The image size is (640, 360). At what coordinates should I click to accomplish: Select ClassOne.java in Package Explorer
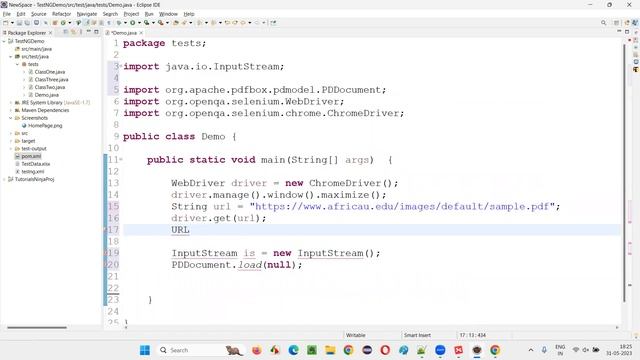49,72
